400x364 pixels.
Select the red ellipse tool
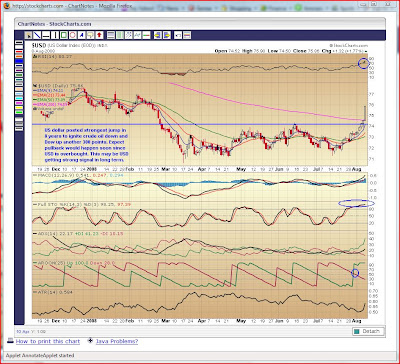[73, 35]
